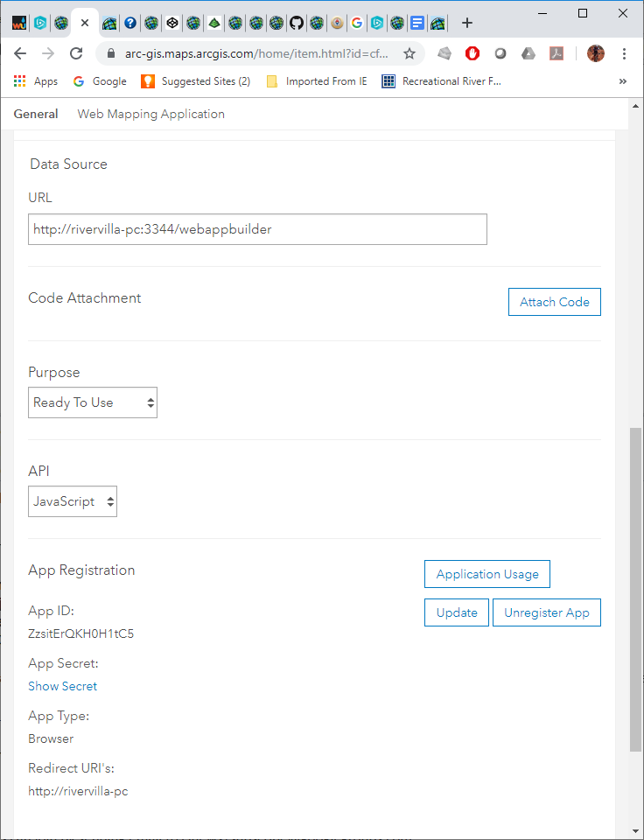Image resolution: width=644 pixels, height=840 pixels.
Task: Navigate back with the arrow button
Action: pos(20,53)
